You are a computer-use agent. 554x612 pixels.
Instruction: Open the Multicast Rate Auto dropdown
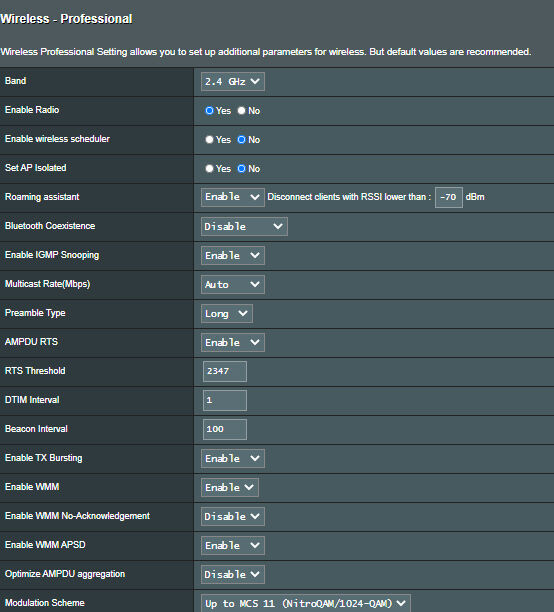click(x=233, y=285)
